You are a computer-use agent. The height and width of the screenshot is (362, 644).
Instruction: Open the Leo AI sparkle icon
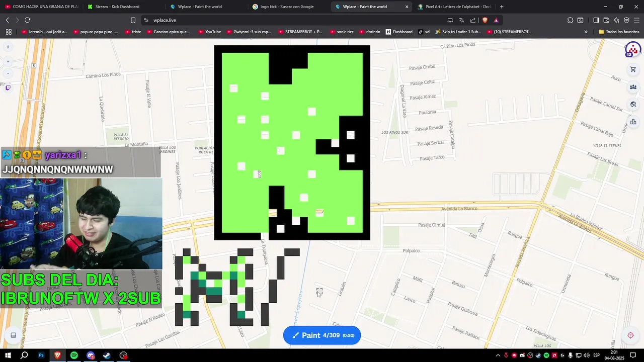click(616, 20)
